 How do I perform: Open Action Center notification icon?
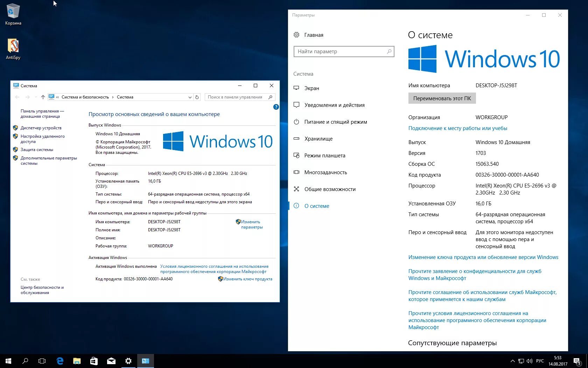pos(576,361)
